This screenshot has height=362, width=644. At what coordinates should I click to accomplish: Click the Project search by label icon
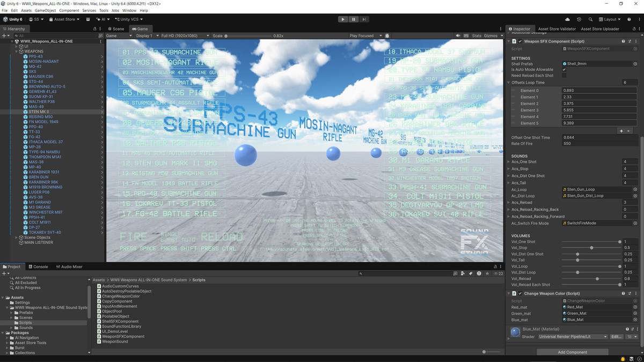(471, 274)
